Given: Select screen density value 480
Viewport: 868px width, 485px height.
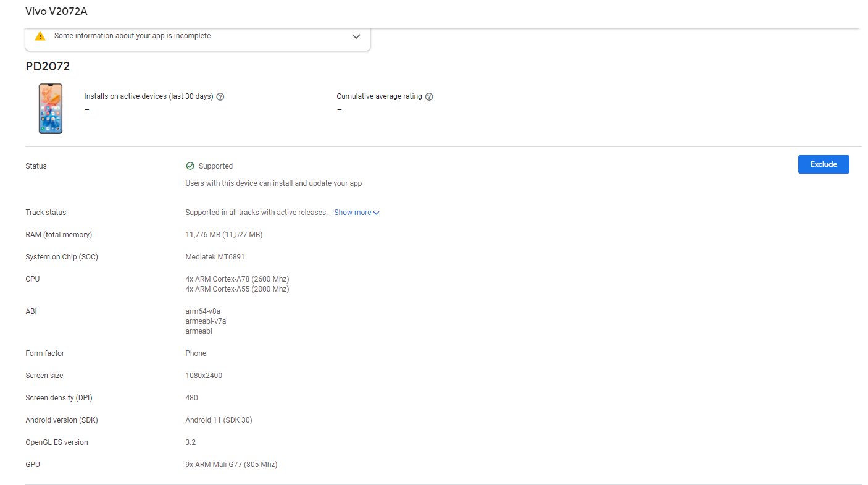Looking at the screenshot, I should (191, 398).
